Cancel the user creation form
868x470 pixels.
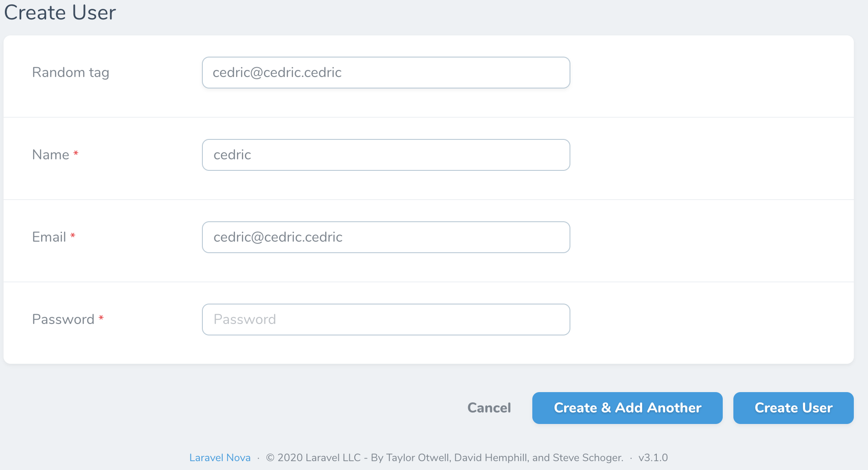[489, 408]
